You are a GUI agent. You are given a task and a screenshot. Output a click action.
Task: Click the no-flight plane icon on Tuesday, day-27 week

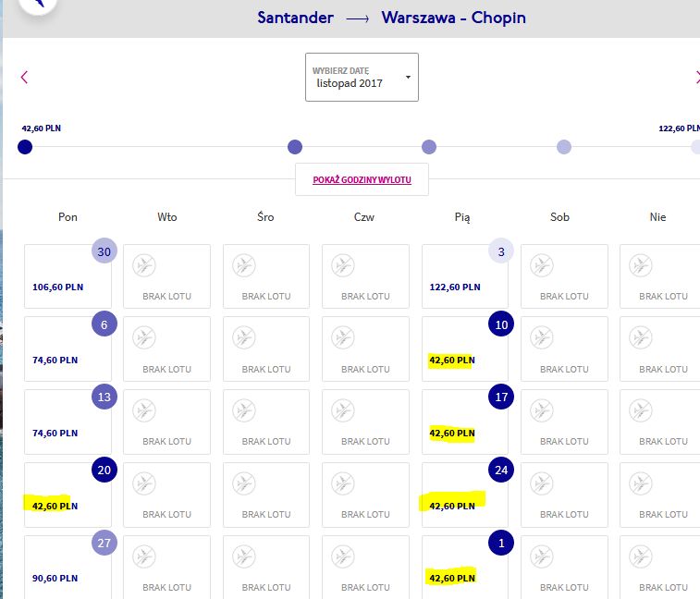point(144,556)
